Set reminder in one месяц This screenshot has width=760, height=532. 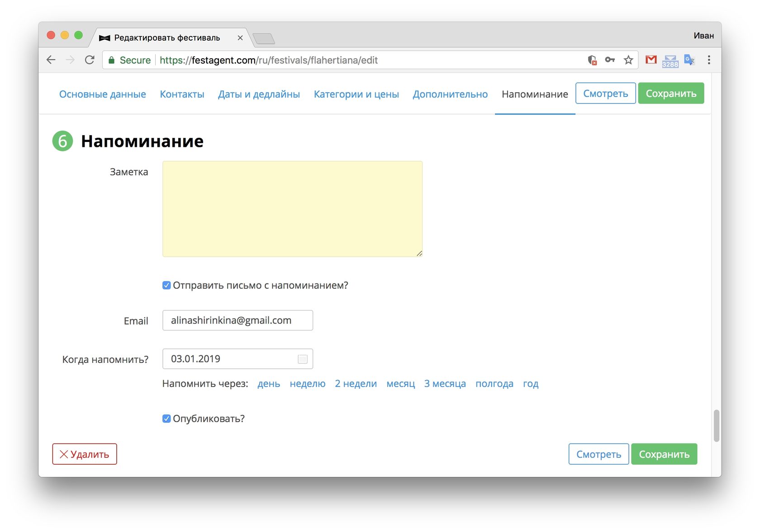pos(401,384)
